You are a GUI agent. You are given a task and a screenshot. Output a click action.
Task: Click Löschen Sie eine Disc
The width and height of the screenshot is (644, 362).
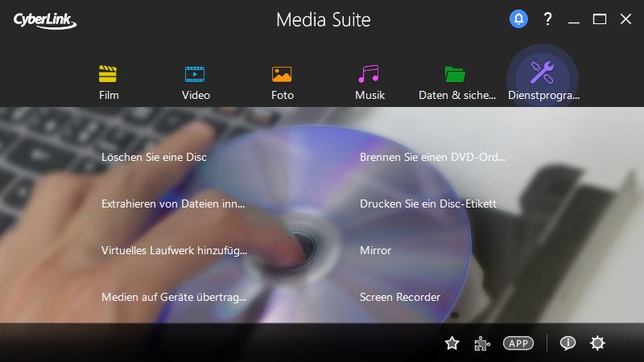pos(154,157)
